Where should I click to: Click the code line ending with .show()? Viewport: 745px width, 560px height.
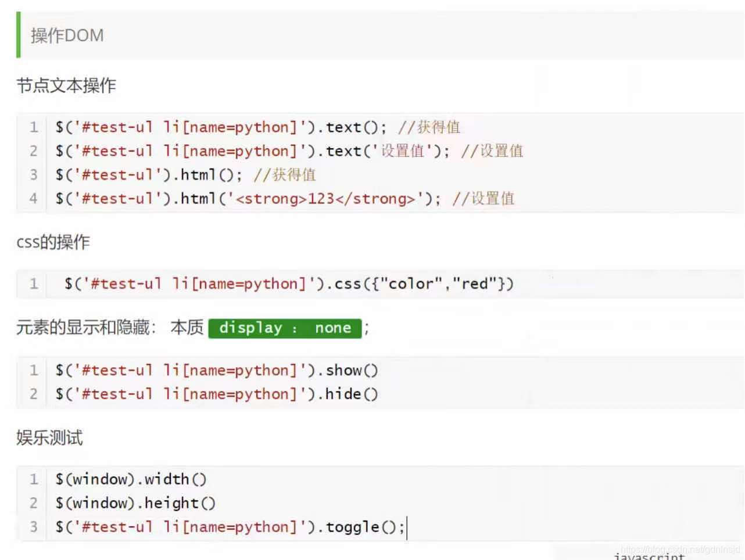click(216, 370)
